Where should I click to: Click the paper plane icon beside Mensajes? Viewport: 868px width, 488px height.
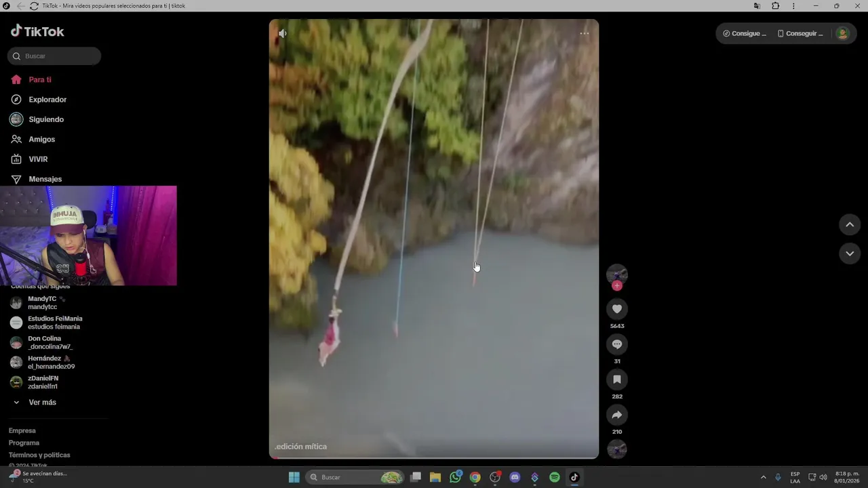16,179
